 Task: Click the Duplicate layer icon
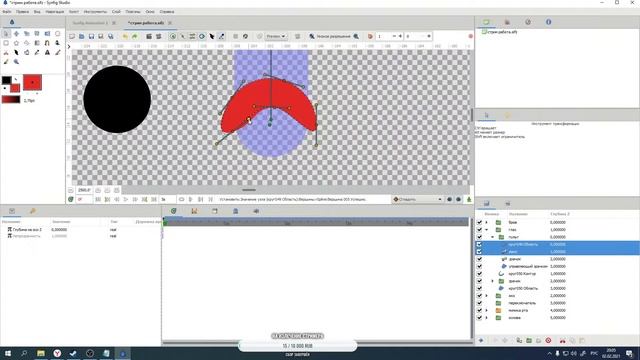pyautogui.click(x=519, y=340)
